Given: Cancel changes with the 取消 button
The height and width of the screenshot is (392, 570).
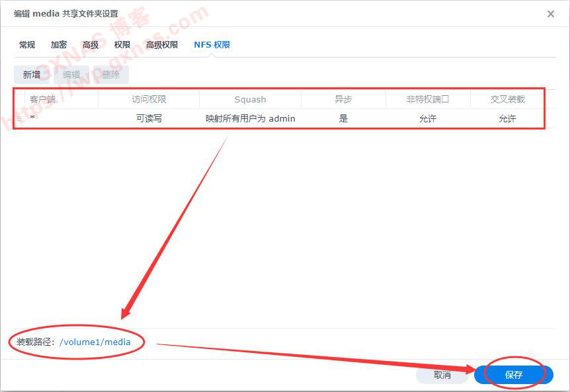Looking at the screenshot, I should click(442, 375).
